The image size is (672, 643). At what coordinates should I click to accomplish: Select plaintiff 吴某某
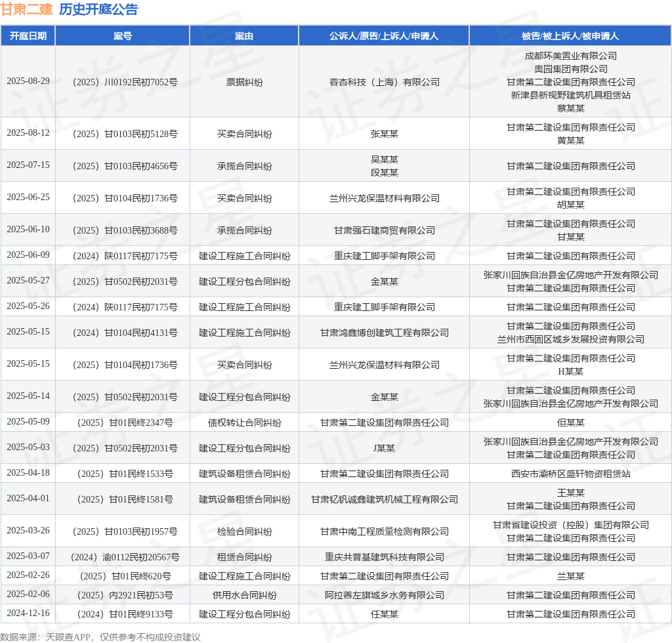pyautogui.click(x=384, y=160)
